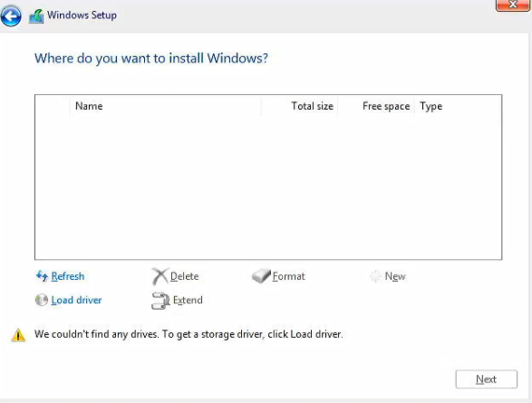Sort by the Total size column header
The image size is (532, 403).
[300, 106]
